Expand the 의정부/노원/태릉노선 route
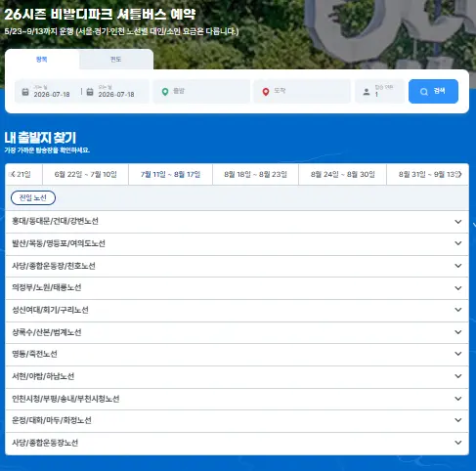Screen dimensions: 476x471 (237, 288)
